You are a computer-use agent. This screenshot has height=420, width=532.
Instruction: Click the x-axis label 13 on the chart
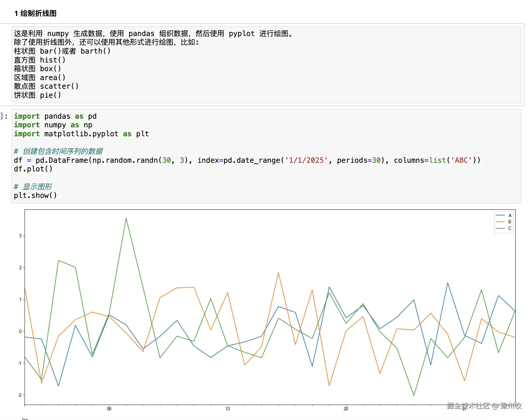228,408
